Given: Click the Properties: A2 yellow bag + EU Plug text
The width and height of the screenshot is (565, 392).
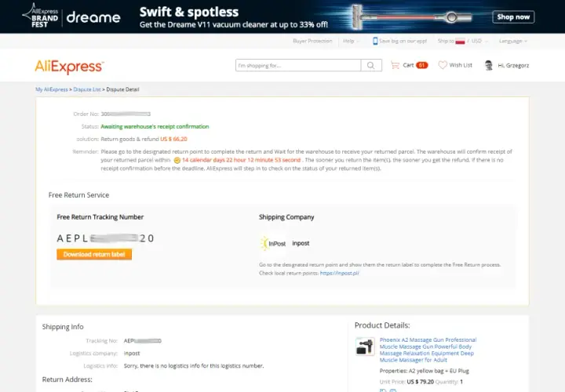Looking at the screenshot, I should pos(424,371).
